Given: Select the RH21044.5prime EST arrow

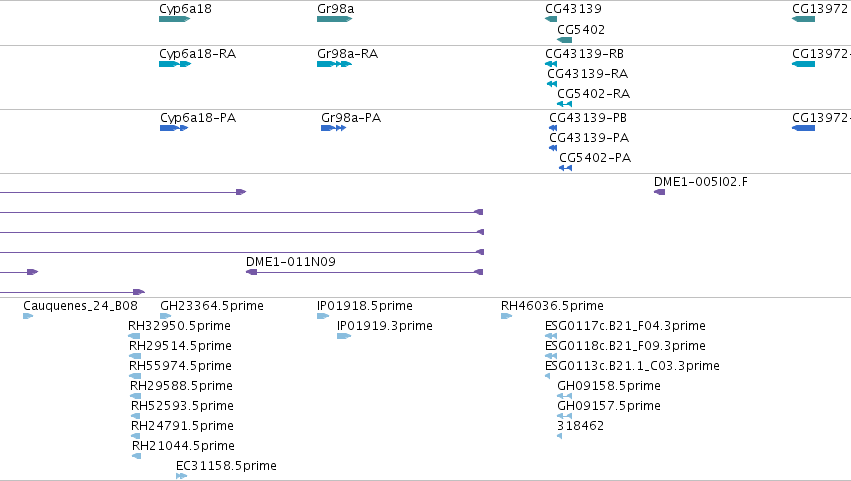Looking at the screenshot, I should point(136,456).
